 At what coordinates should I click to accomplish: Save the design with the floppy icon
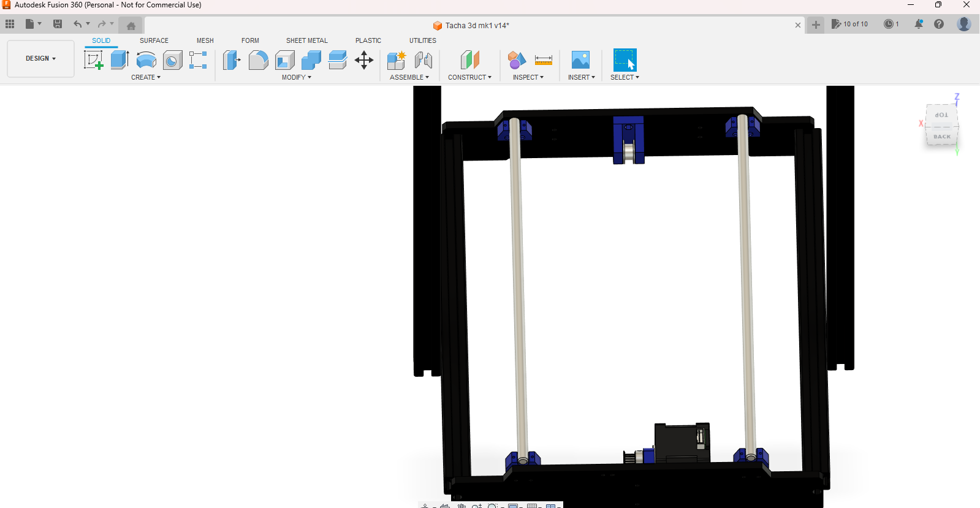pyautogui.click(x=58, y=24)
